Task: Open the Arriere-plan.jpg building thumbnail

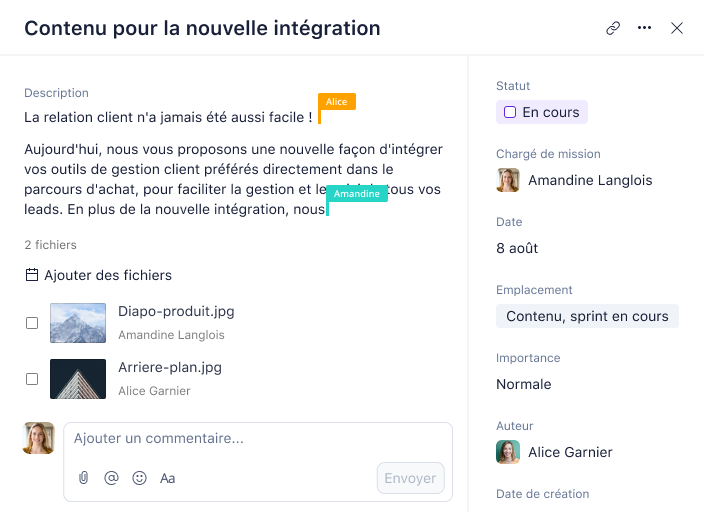Action: tap(78, 379)
